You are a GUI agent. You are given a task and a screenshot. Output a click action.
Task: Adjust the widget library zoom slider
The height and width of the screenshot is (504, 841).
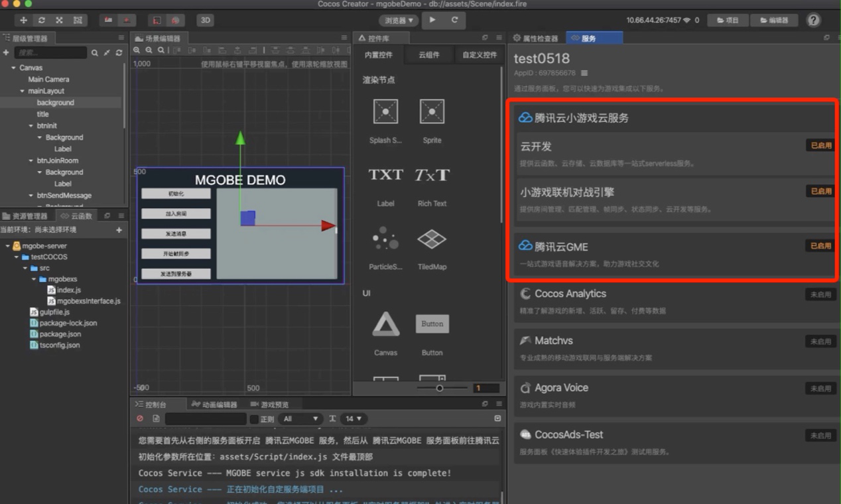(x=439, y=388)
